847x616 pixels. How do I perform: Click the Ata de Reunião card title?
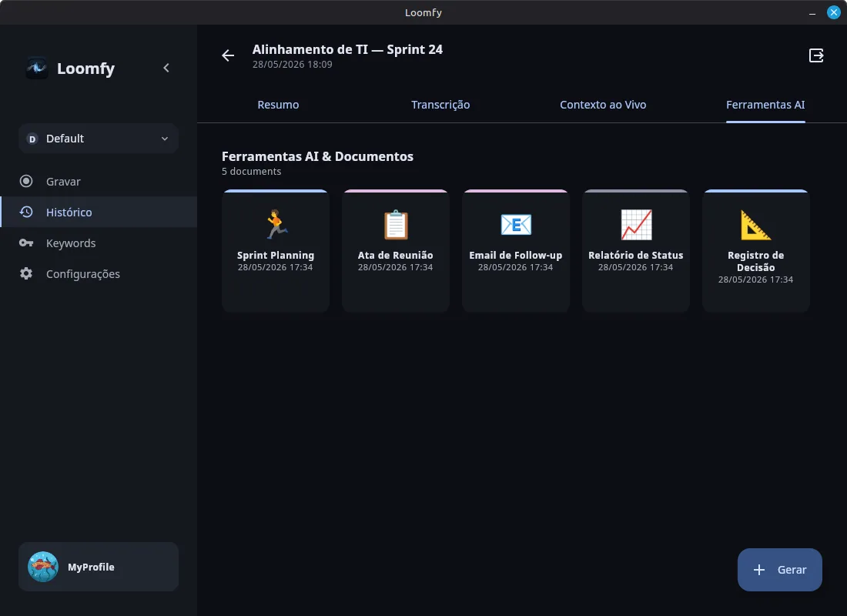coord(396,255)
